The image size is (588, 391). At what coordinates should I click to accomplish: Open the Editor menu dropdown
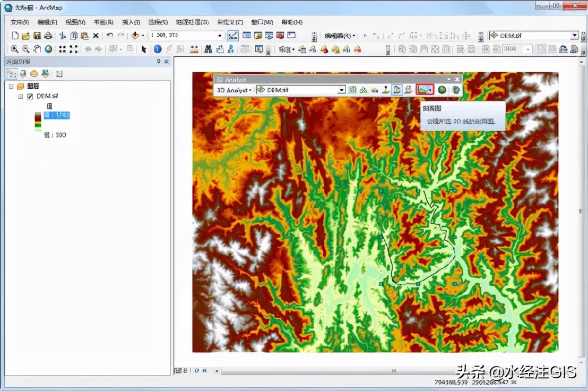(x=340, y=36)
